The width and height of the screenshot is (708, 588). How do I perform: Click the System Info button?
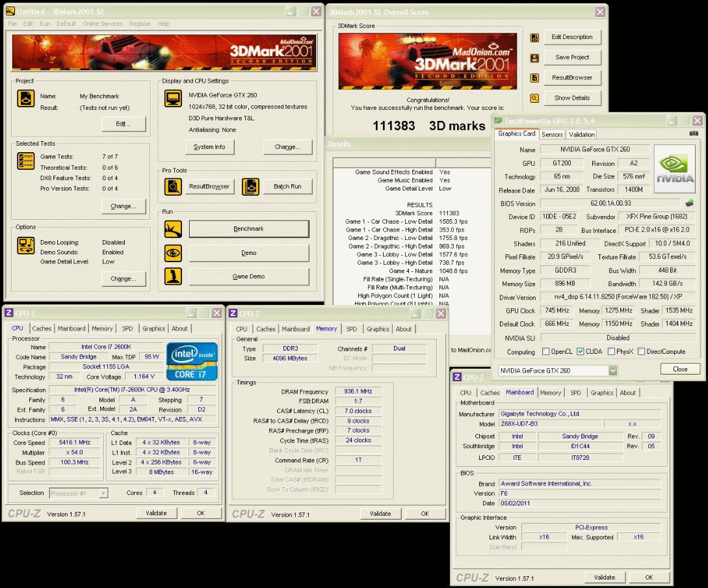pyautogui.click(x=209, y=147)
